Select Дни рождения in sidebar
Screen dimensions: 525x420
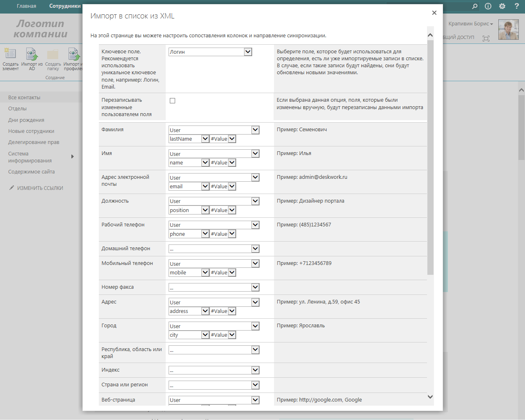[x=26, y=120]
